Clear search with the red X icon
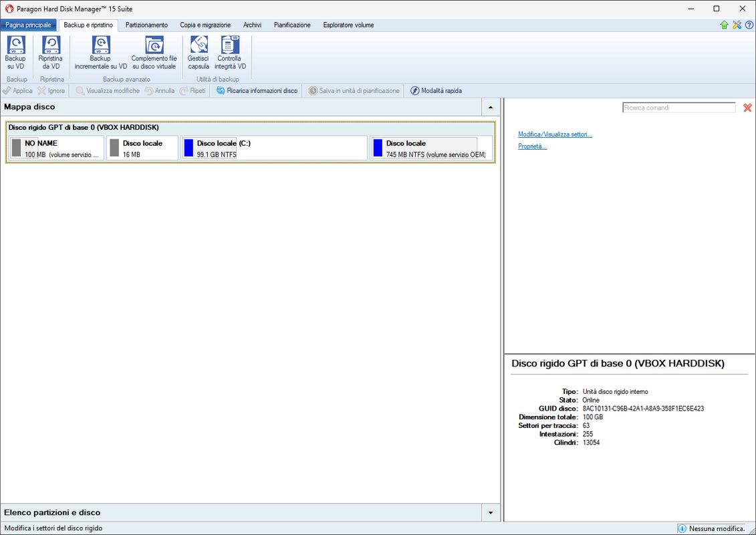This screenshot has height=535, width=756. (747, 108)
